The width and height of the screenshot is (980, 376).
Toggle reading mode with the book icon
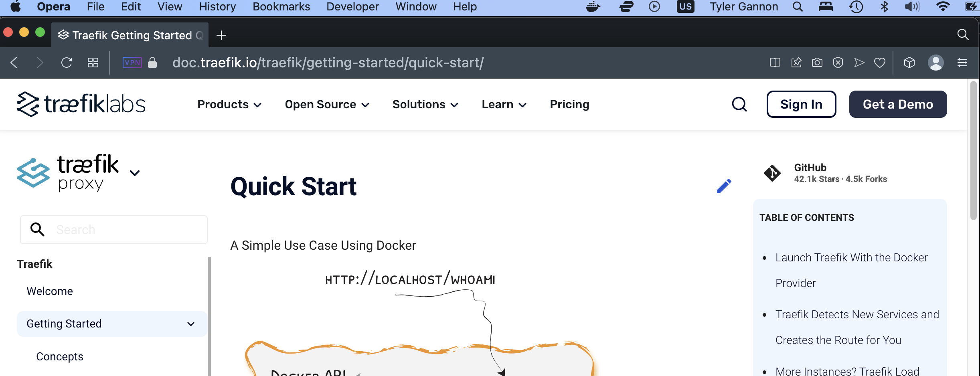[x=775, y=63]
